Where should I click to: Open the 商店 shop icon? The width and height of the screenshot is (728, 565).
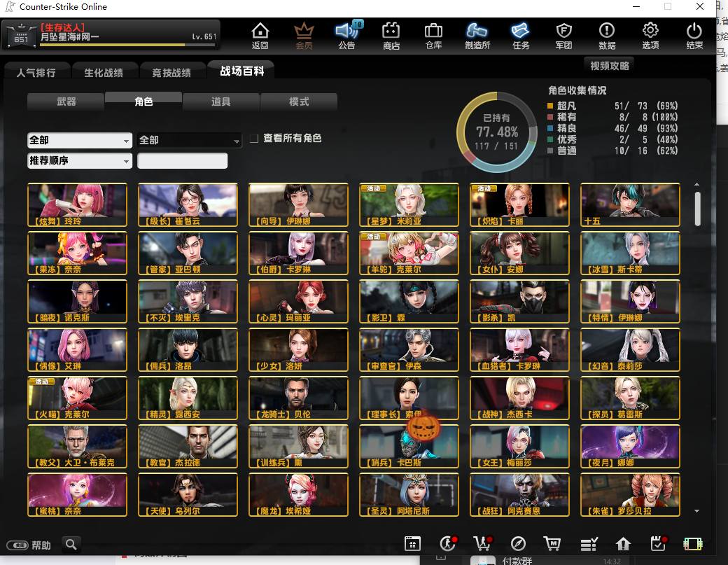(391, 36)
